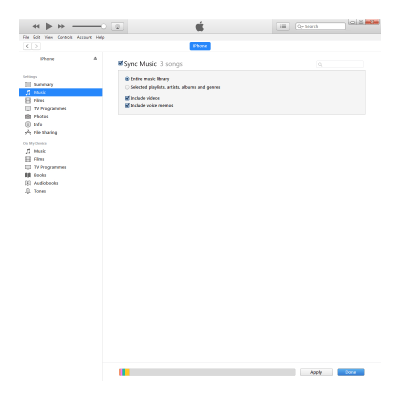Skip ahead with the fast-forward button
The height and width of the screenshot is (400, 400).
pos(61,26)
